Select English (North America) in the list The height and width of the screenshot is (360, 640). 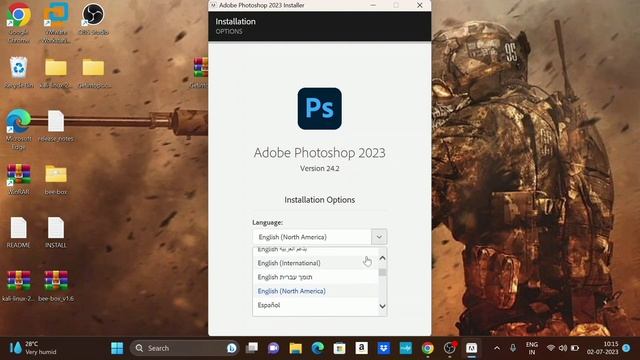click(316, 291)
